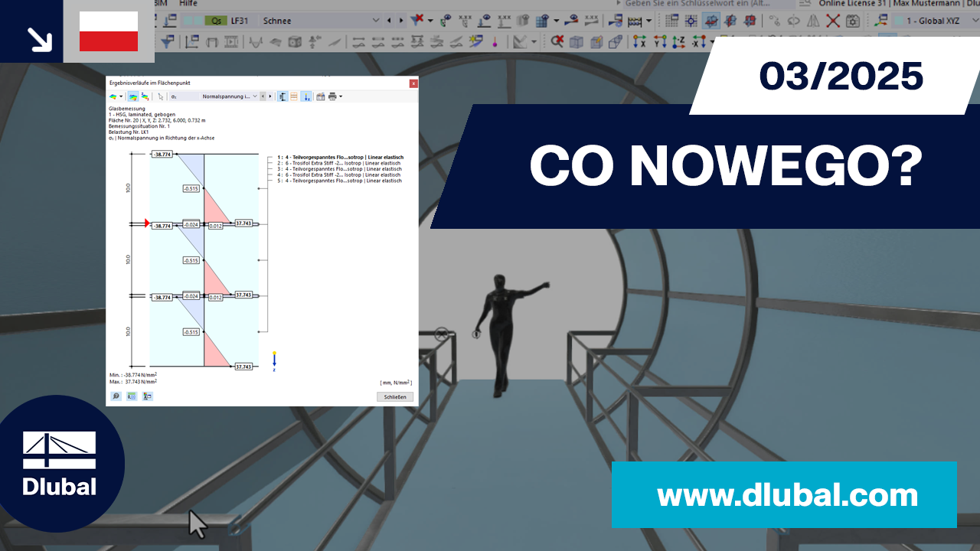Open the Normalspannung result type combo box
This screenshot has height=551, width=980.
tap(230, 96)
